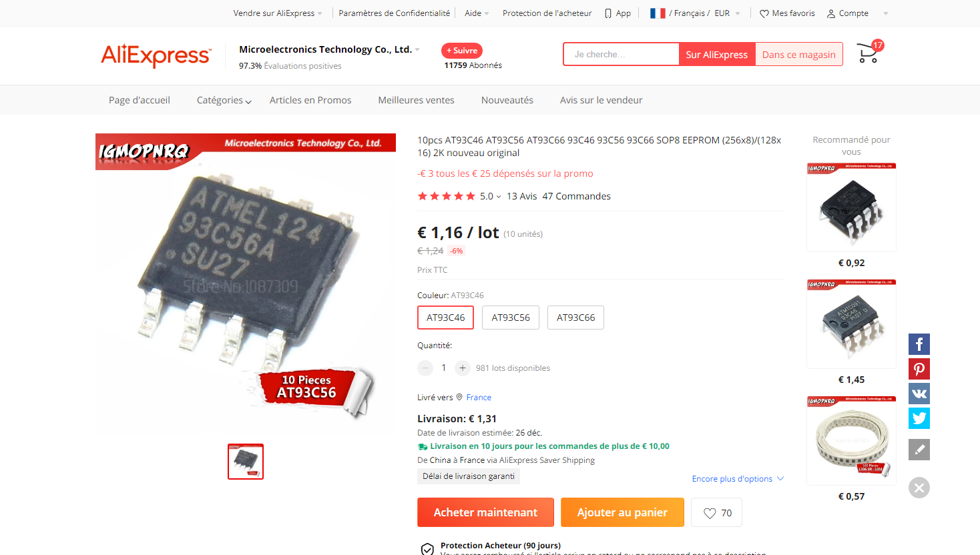Select the AT93C56 variant option
This screenshot has width=980, height=555.
click(511, 318)
